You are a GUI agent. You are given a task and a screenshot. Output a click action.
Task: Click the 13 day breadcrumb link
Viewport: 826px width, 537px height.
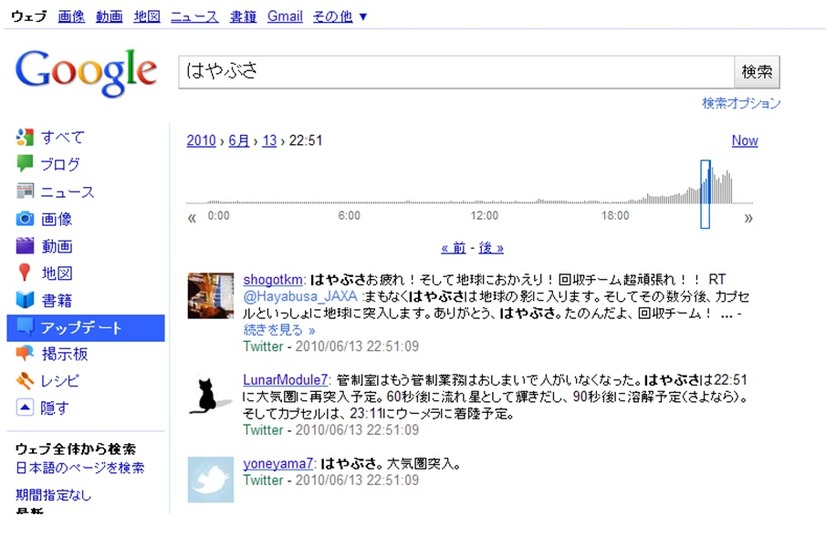tap(269, 141)
